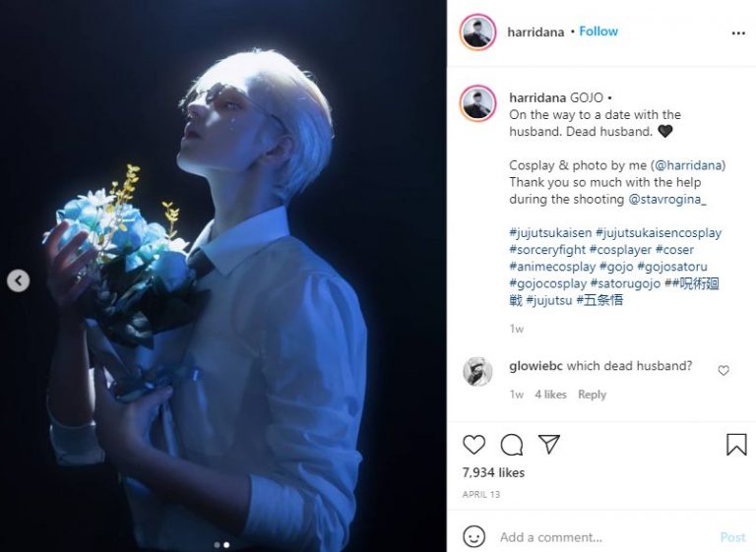View who liked via 7,934 likes
Image resolution: width=756 pixels, height=552 pixels.
[493, 472]
